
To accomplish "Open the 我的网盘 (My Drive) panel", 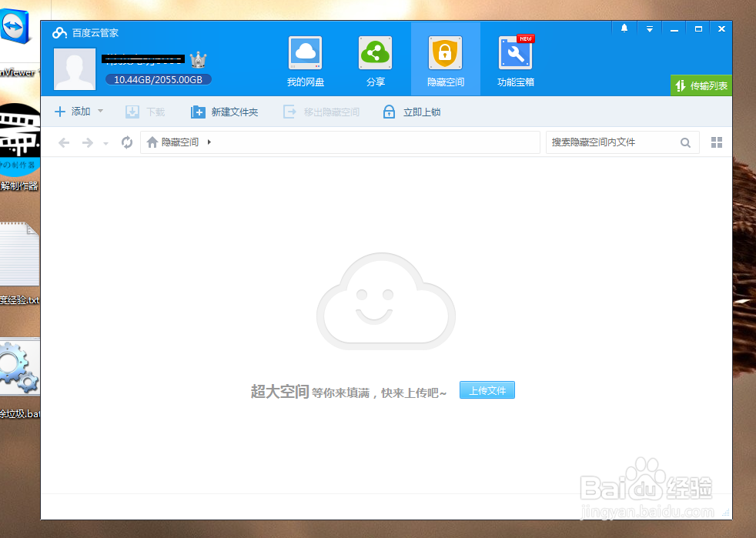I will click(x=305, y=59).
